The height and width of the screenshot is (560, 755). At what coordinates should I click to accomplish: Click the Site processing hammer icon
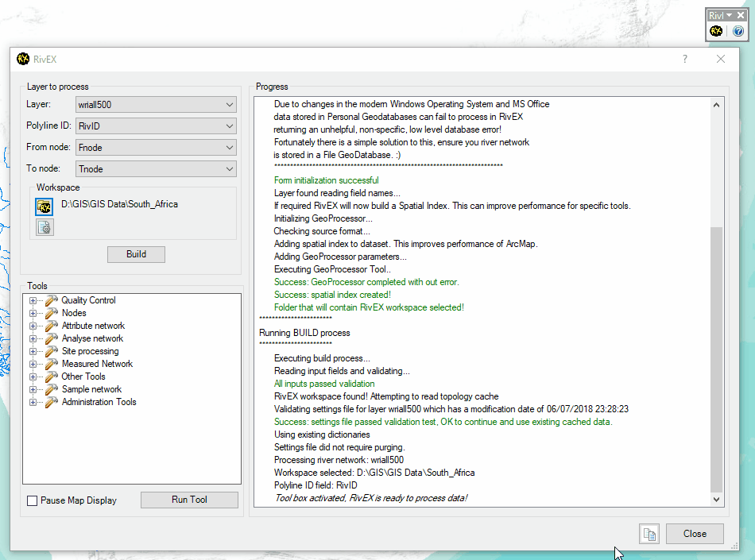pyautogui.click(x=52, y=351)
